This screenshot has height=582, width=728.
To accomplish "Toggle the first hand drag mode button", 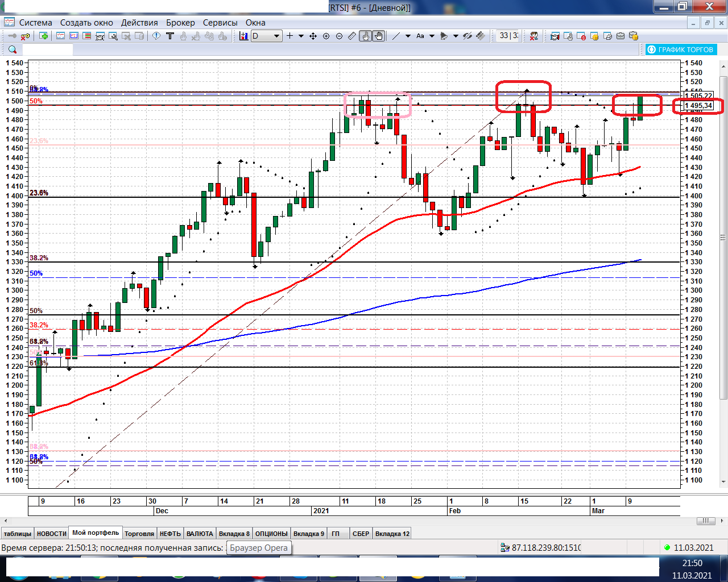I will tap(365, 36).
